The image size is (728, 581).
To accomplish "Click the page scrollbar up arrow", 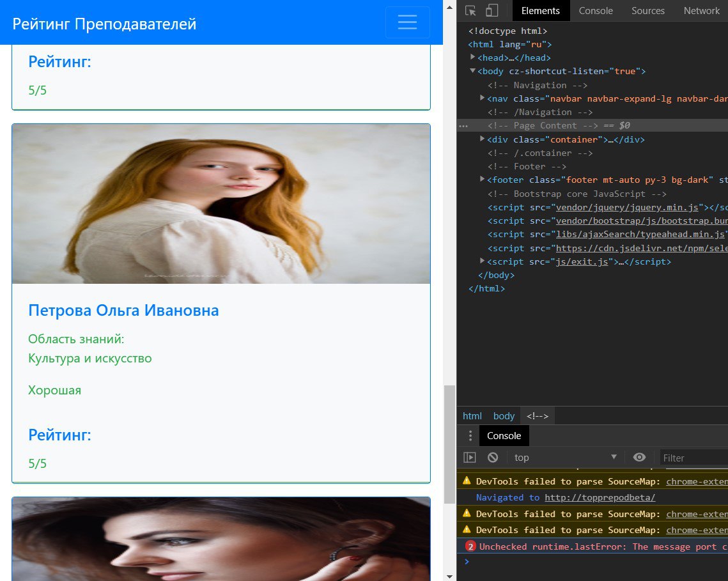I will [449, 7].
